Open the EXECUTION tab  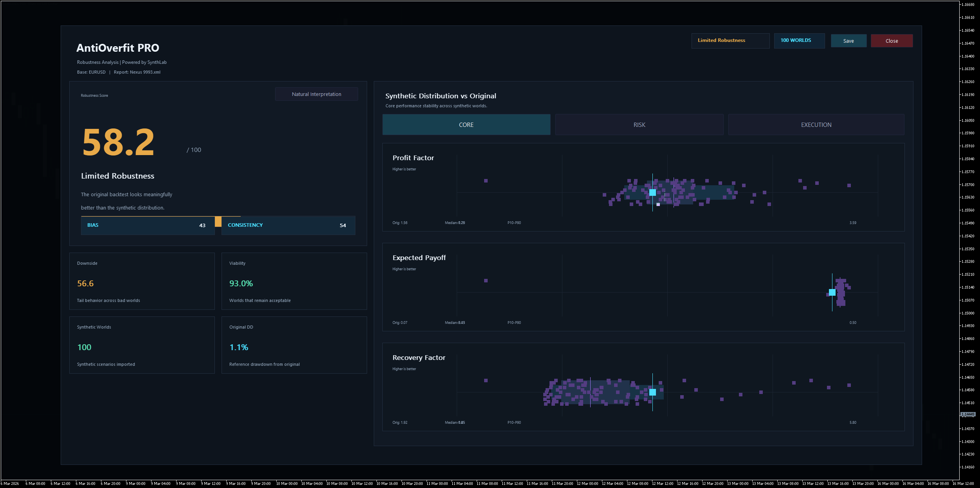coord(816,125)
